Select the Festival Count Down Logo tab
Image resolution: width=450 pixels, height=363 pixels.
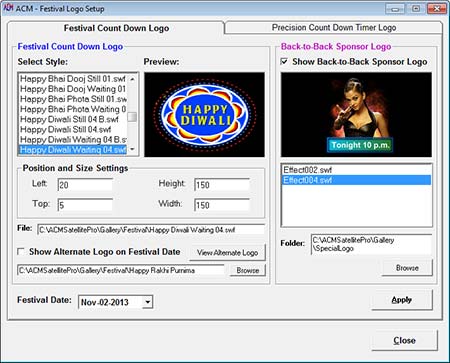point(116,28)
